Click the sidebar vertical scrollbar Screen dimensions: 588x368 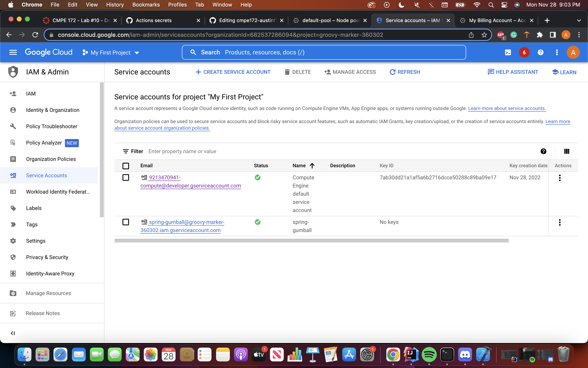point(102,150)
